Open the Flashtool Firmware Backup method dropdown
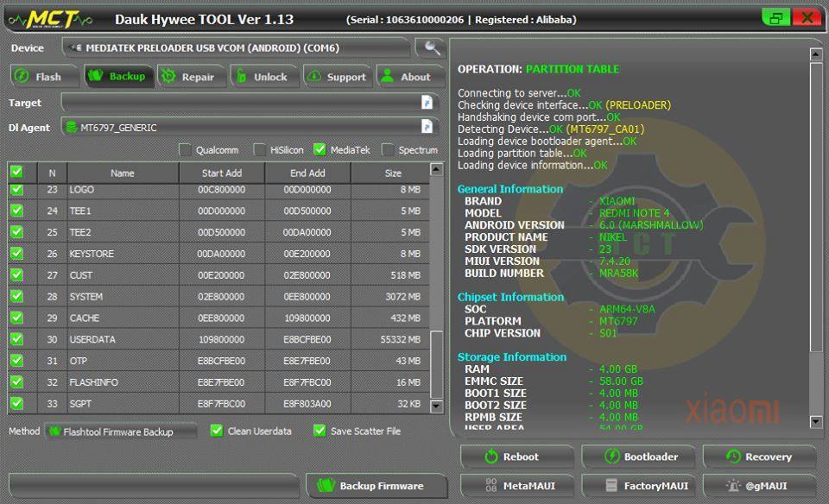The height and width of the screenshot is (504, 829). (x=121, y=431)
